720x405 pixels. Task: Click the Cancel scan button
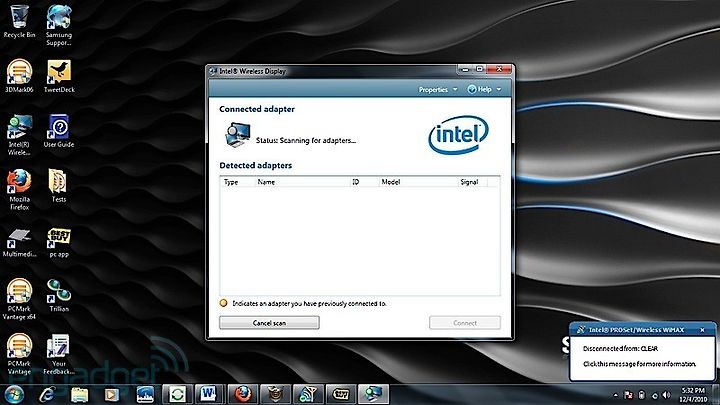pos(269,323)
